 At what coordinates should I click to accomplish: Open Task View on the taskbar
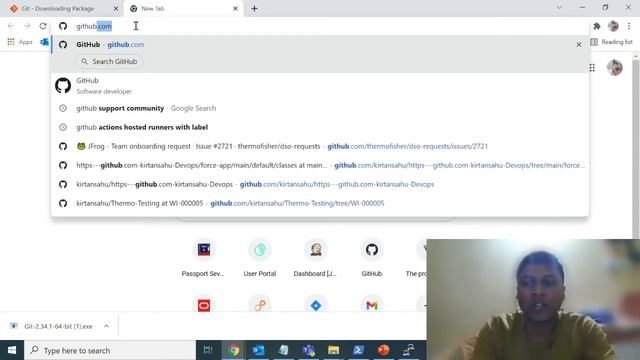click(x=208, y=350)
